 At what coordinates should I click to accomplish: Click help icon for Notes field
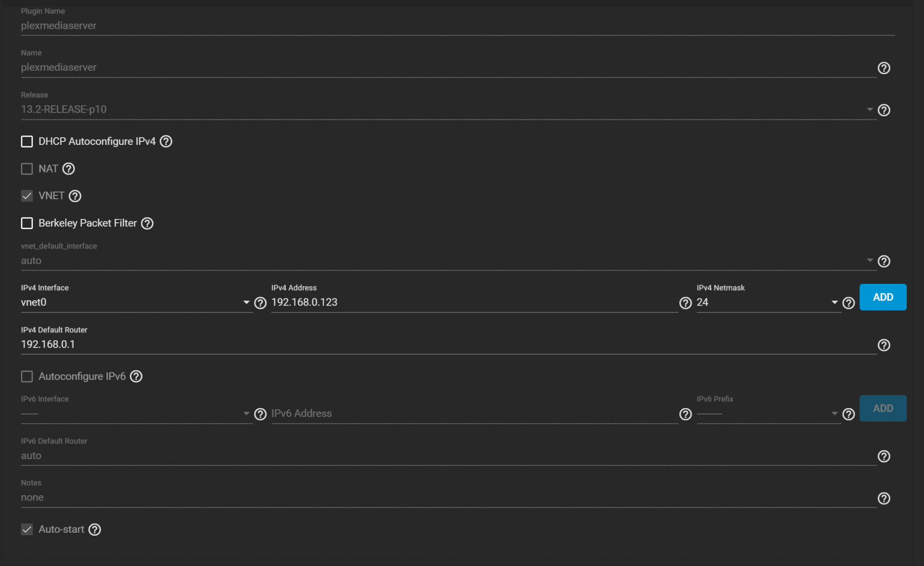click(x=884, y=498)
